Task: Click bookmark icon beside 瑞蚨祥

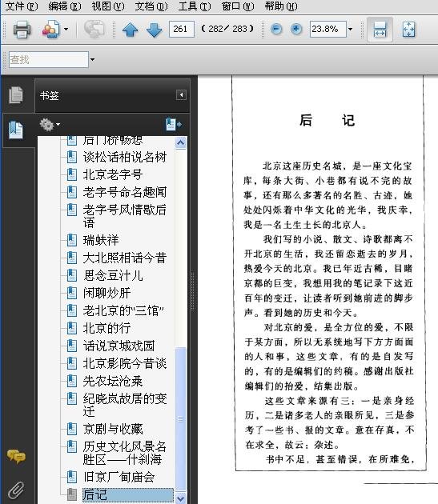Action: point(72,240)
